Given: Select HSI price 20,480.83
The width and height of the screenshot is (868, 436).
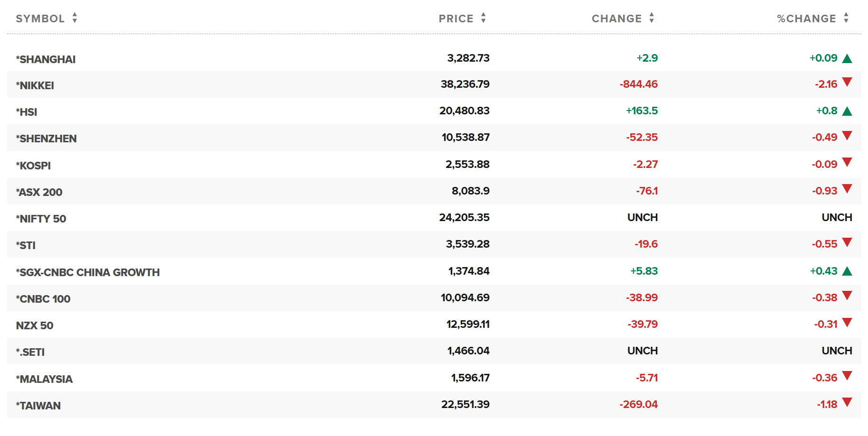Looking at the screenshot, I should [x=464, y=111].
